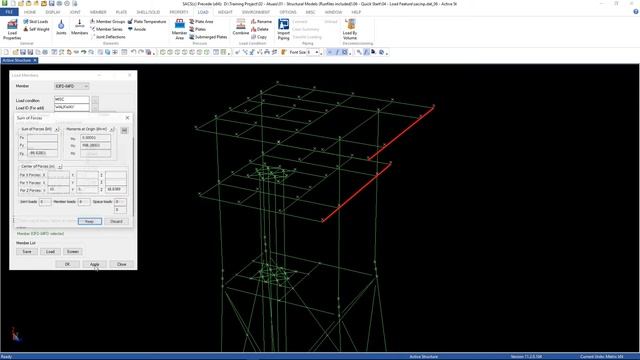Click the help question mark icon
The height and width of the screenshot is (360, 640).
(636, 12)
